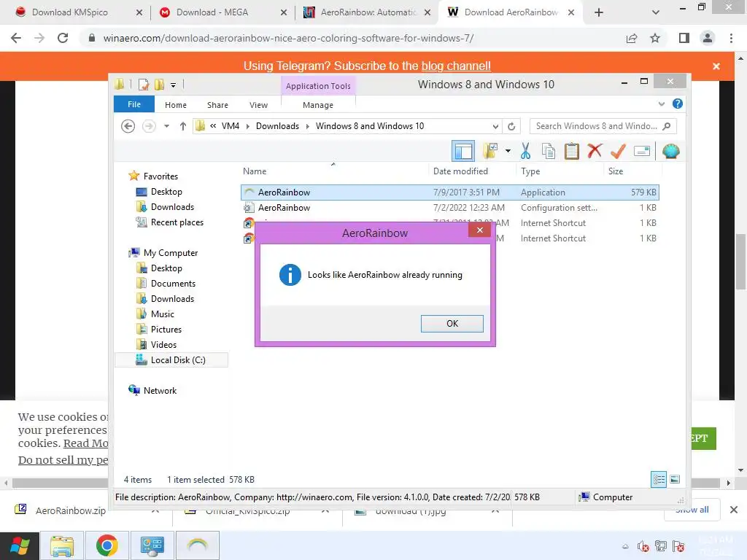
Task: Reload the winaero page
Action: pos(63,38)
